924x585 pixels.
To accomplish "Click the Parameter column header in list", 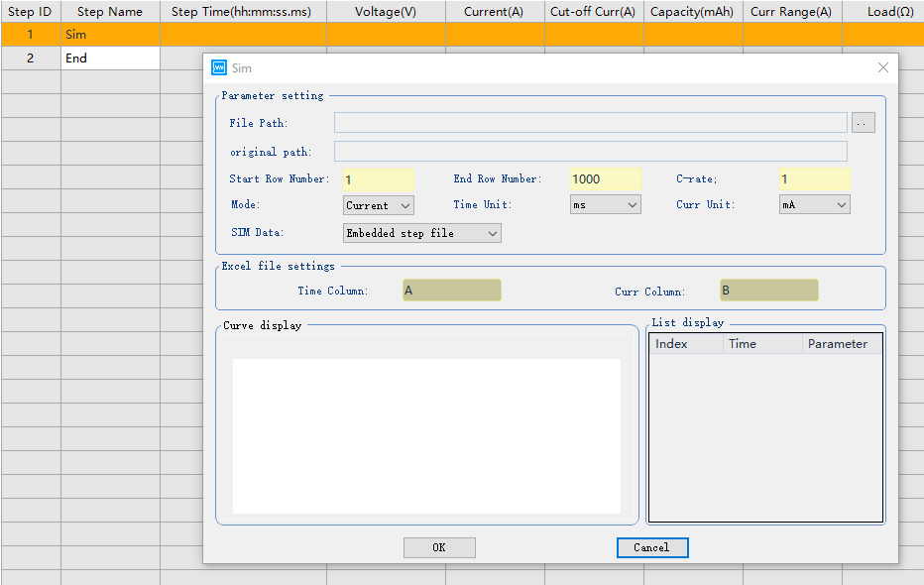I will [840, 344].
